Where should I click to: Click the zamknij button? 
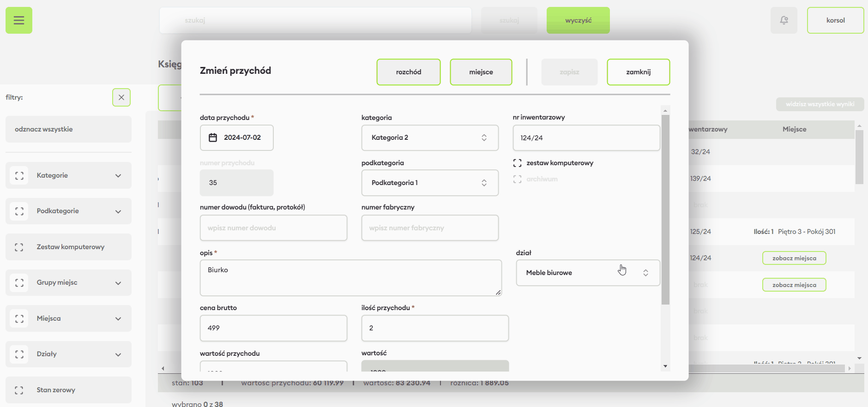click(638, 72)
